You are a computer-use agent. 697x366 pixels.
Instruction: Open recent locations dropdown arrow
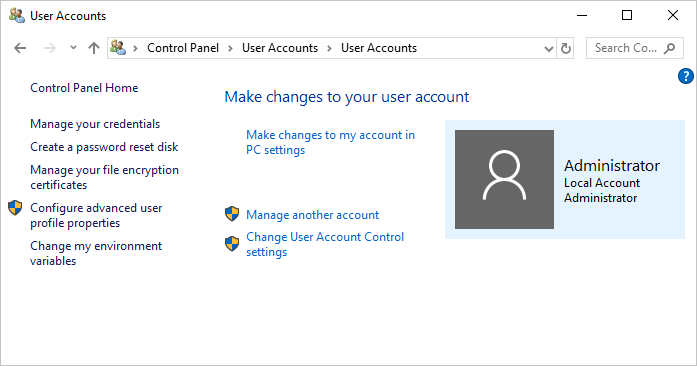click(x=73, y=48)
